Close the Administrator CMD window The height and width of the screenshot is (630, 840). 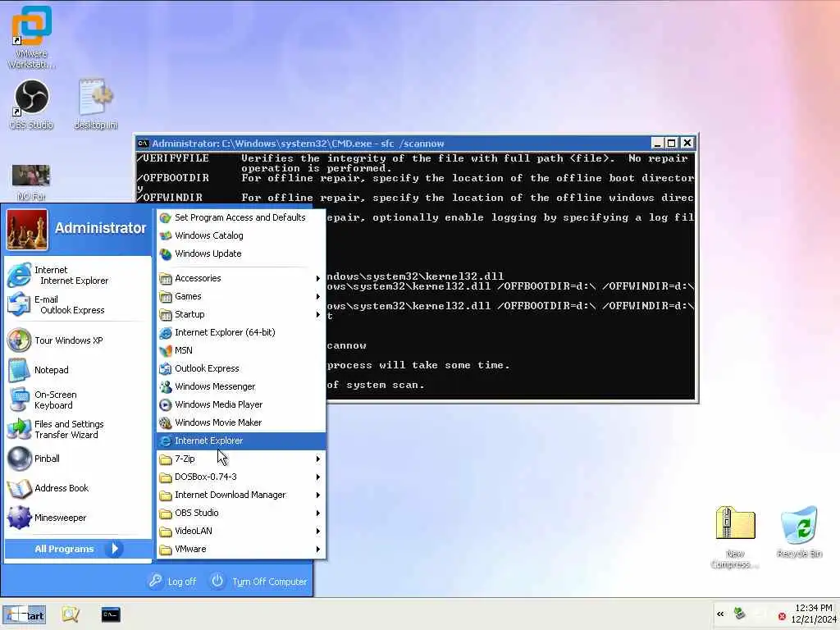point(687,143)
